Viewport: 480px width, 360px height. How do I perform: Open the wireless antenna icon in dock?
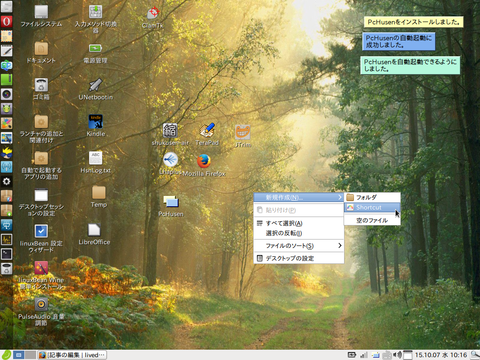click(x=7, y=167)
